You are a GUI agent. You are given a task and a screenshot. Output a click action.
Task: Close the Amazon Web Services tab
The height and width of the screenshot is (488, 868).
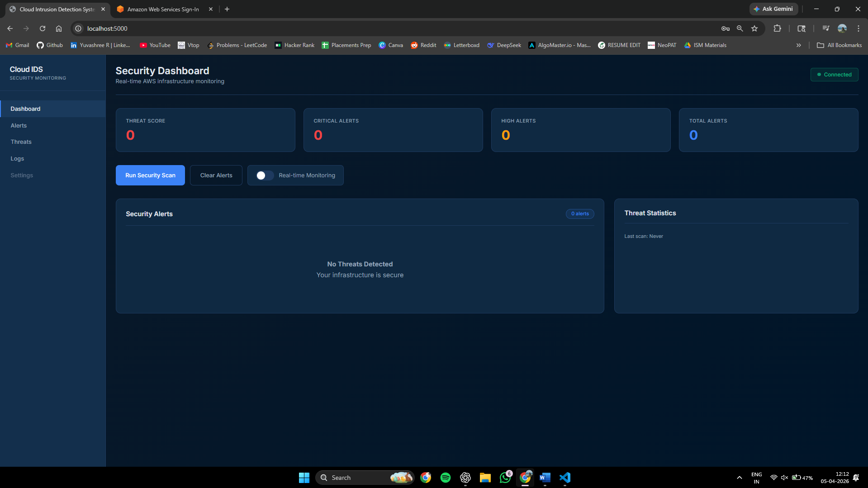click(x=211, y=9)
